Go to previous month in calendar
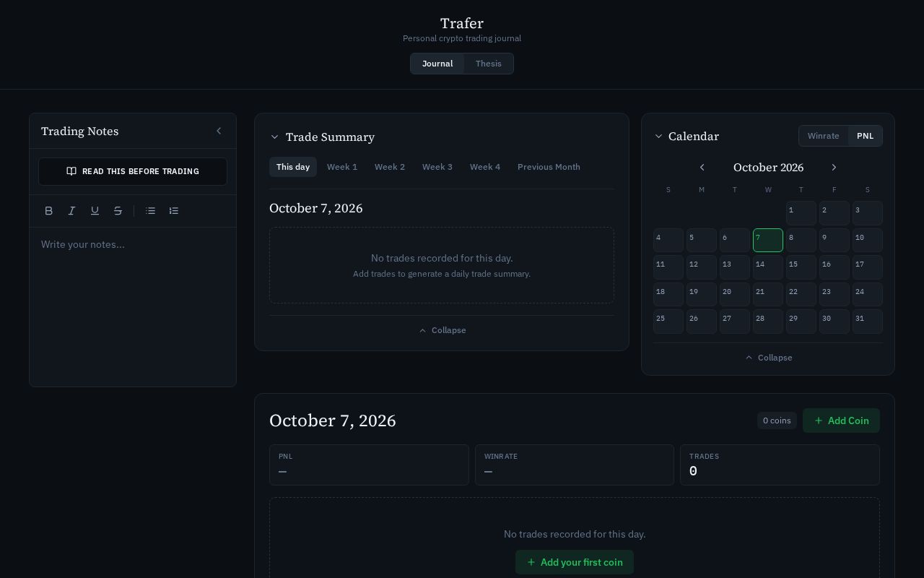Viewport: 924px width, 578px height. tap(702, 168)
